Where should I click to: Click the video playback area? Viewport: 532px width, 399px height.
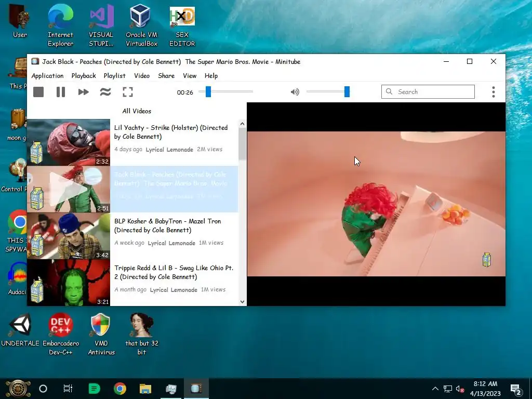click(376, 204)
